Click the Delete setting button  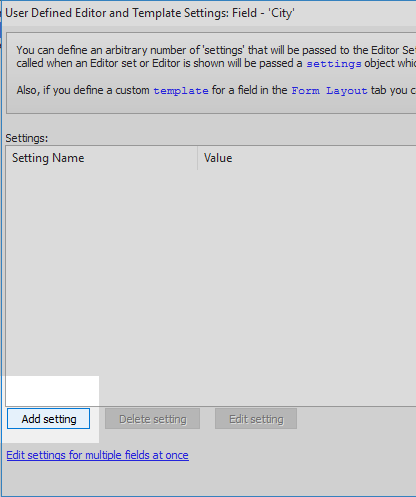[152, 419]
